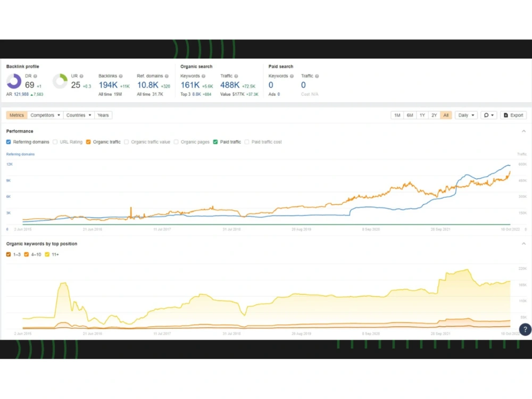Select the All time range

pos(446,115)
